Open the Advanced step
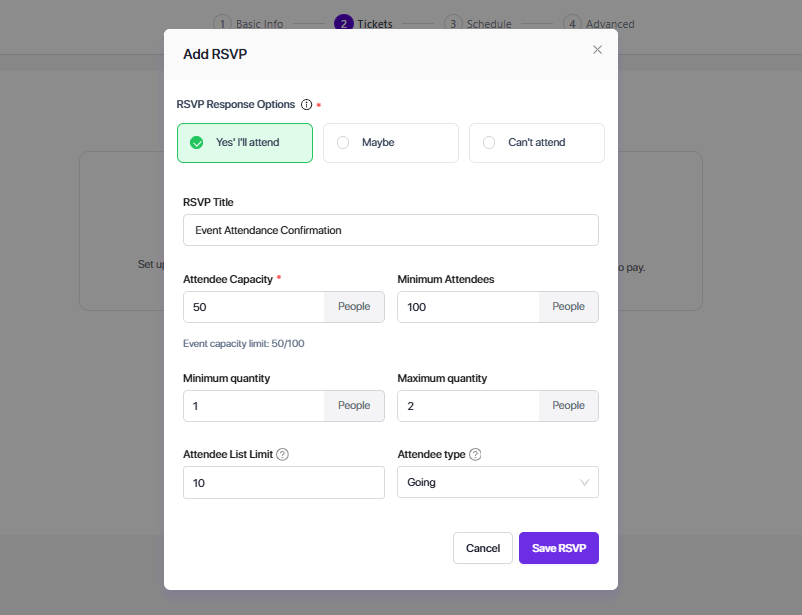802x615 pixels. (599, 24)
